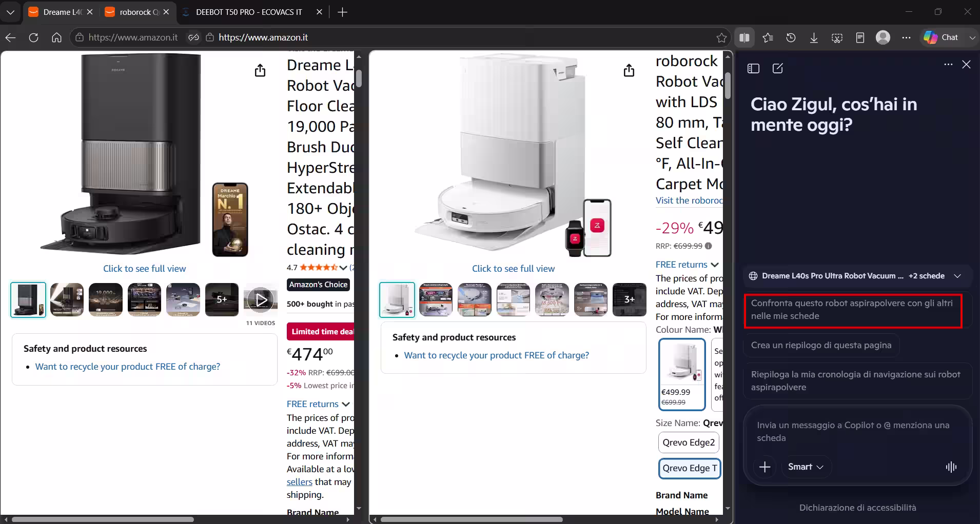Click 'Click to see full view' under Dreame image
Viewport: 980px width, 524px height.
(x=145, y=269)
